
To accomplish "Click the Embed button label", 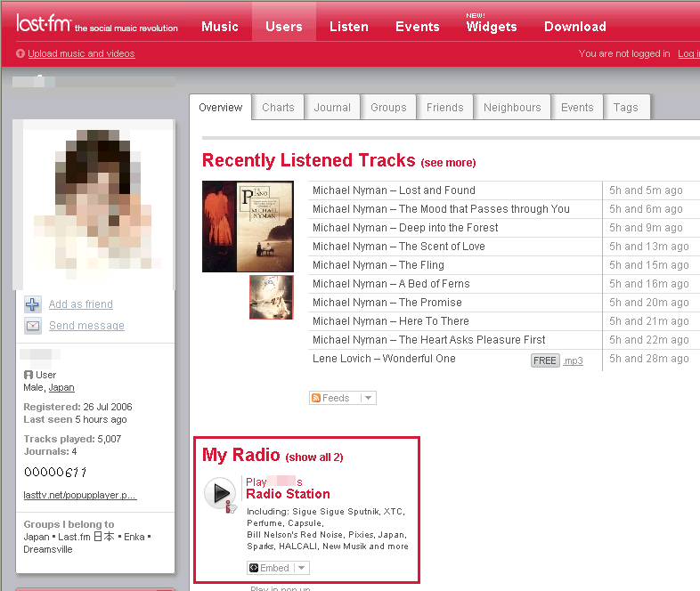I will coord(274,568).
